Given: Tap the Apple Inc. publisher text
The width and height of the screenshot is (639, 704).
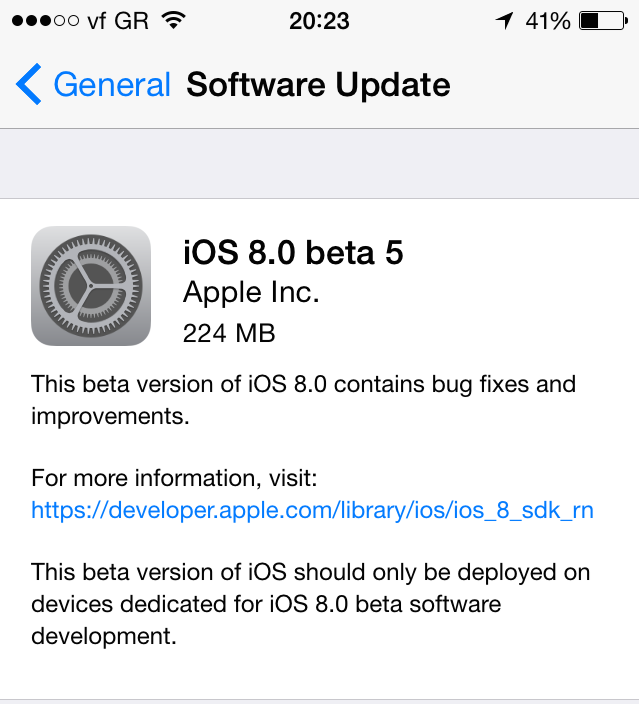Looking at the screenshot, I should 251,293.
